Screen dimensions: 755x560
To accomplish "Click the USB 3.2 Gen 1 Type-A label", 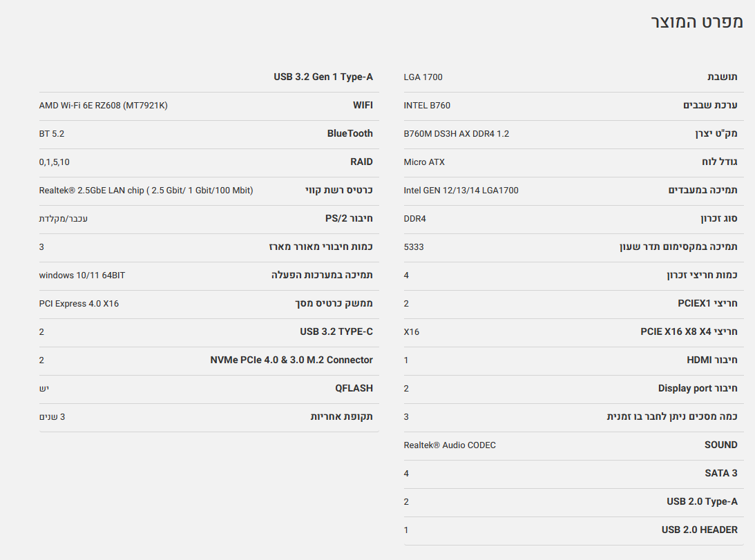I will [x=323, y=77].
